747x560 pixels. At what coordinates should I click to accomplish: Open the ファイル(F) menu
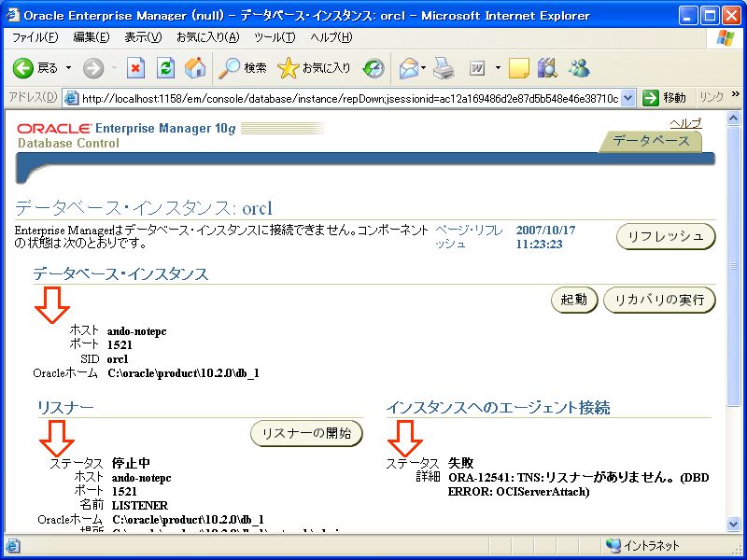point(35,37)
